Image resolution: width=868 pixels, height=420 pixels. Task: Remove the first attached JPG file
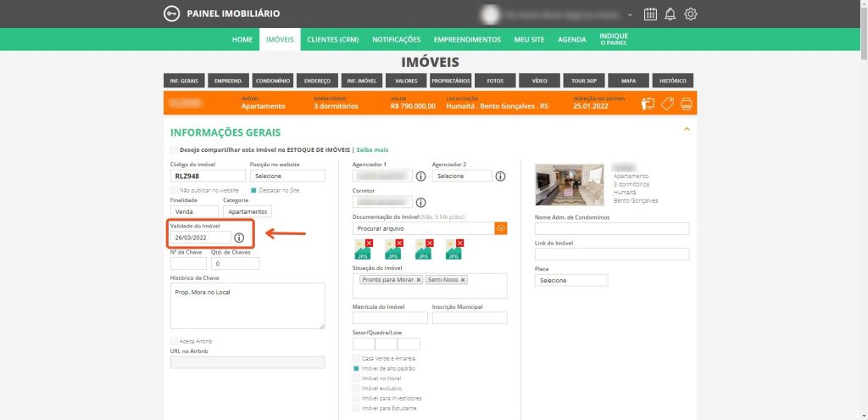point(370,244)
